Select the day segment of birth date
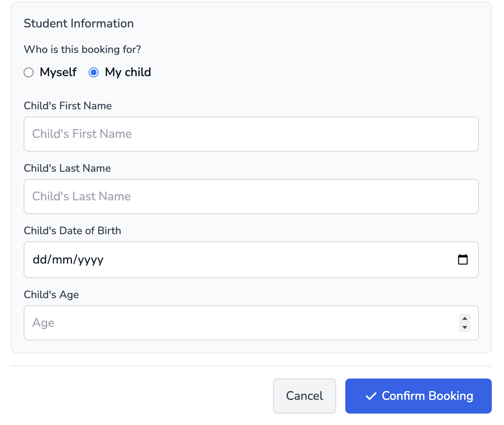The image size is (504, 425). 40,260
